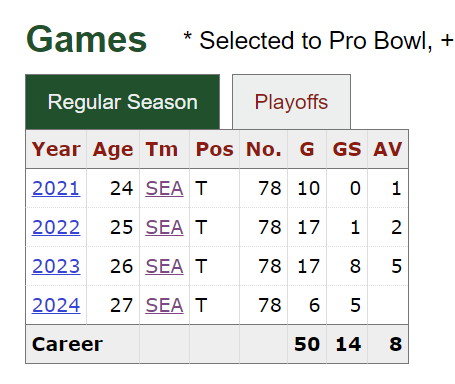Click the Games section heading

click(86, 40)
